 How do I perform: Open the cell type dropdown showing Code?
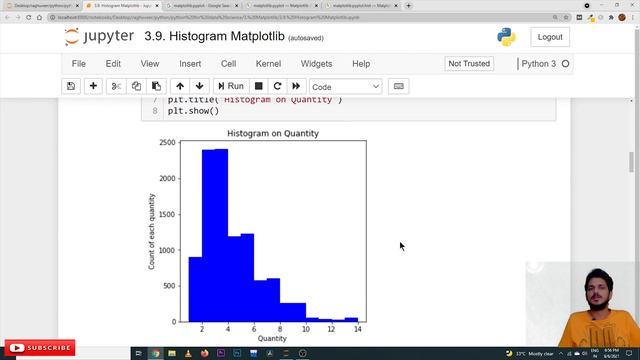pos(346,87)
